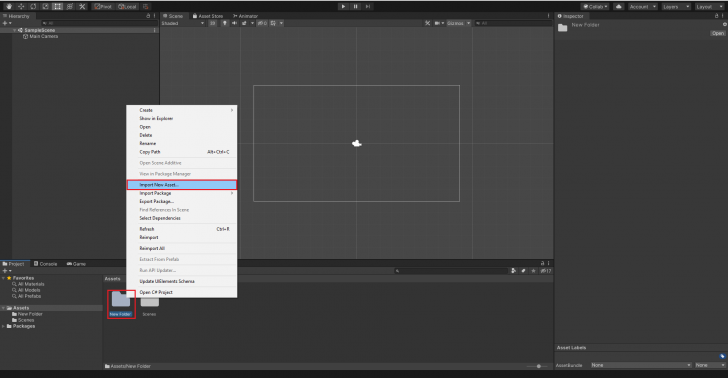This screenshot has width=728, height=378.
Task: Open scene component tools icon
Action: (x=428, y=23)
